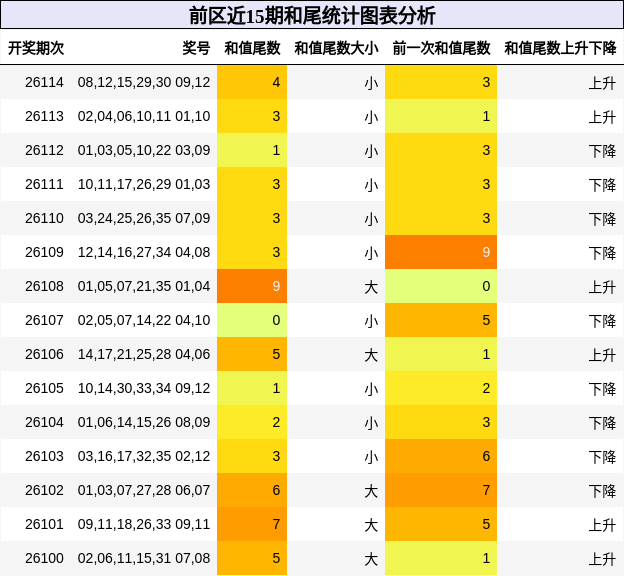Click the 开奖期次 column header
624x576 pixels.
tap(36, 48)
